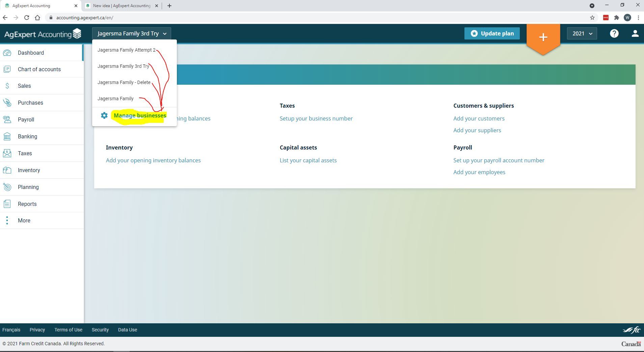Click the gear icon beside Manage businesses
Screen dimensions: 644x352
104,115
